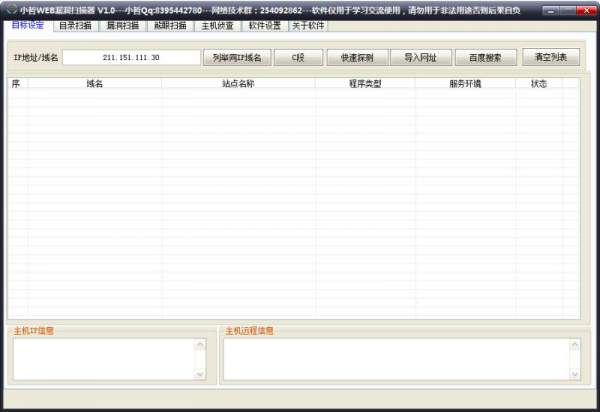
Task: Click the 列举同IP域名 button
Action: point(237,57)
